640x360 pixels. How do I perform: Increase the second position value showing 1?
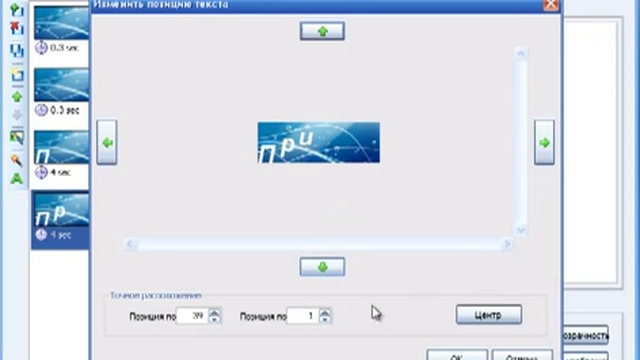pos(325,312)
